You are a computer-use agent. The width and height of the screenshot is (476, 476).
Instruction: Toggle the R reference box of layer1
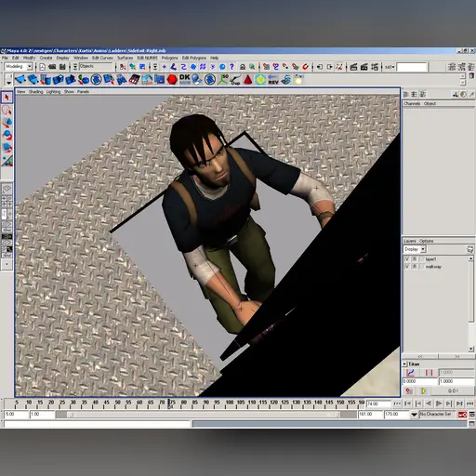pyautogui.click(x=415, y=258)
